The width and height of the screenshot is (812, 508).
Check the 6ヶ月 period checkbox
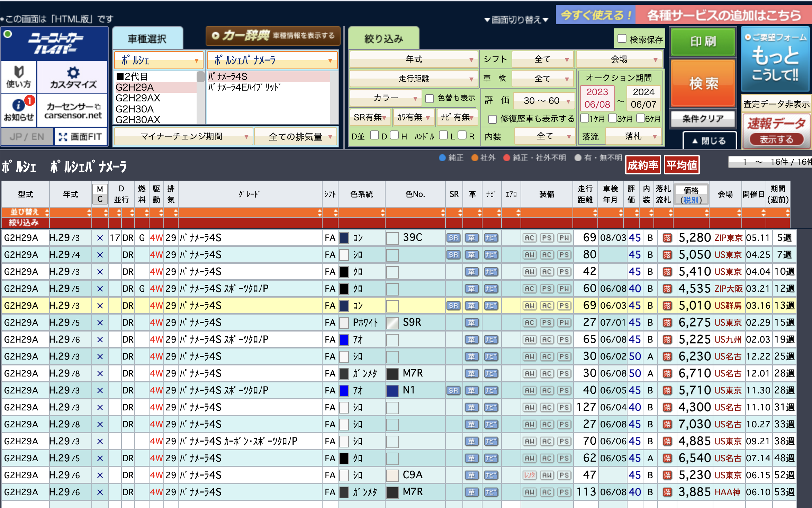pos(640,118)
